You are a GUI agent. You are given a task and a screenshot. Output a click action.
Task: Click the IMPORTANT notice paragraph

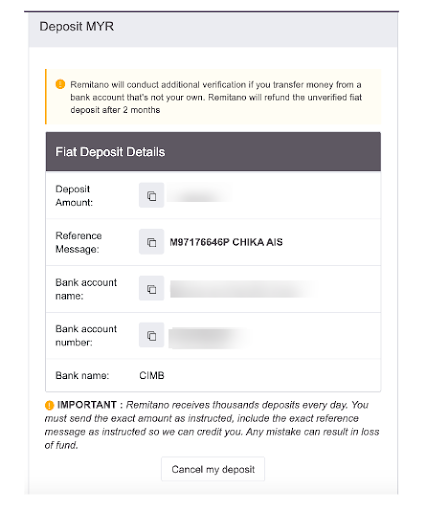[x=212, y=425]
